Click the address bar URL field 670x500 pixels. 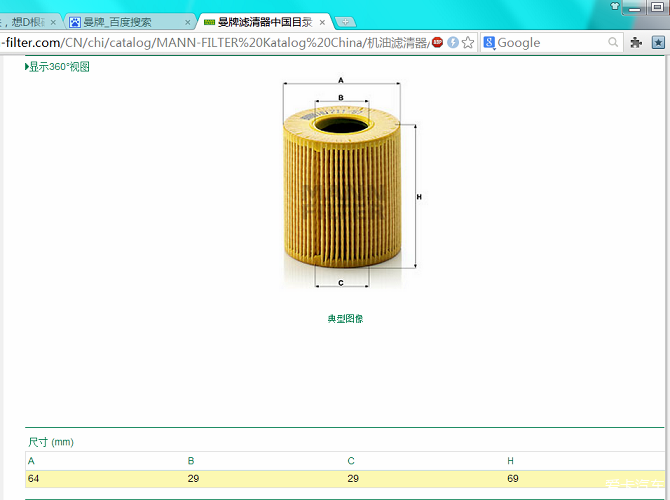pos(216,42)
